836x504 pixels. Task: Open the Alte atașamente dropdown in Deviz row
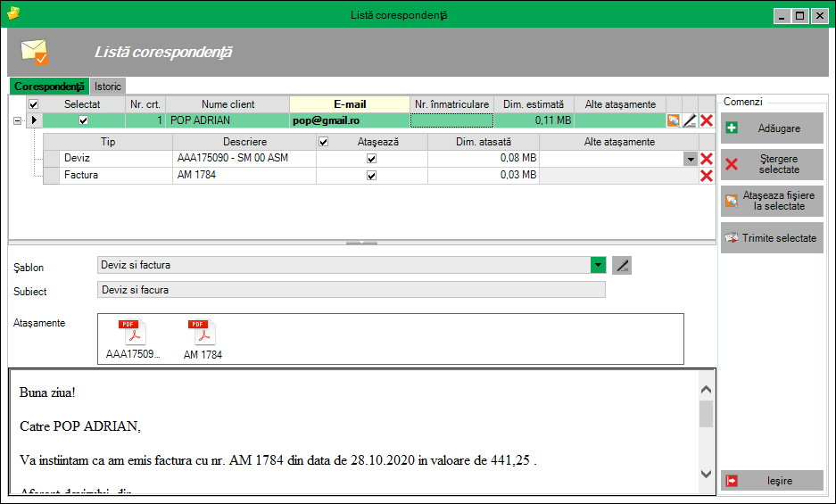click(x=691, y=159)
